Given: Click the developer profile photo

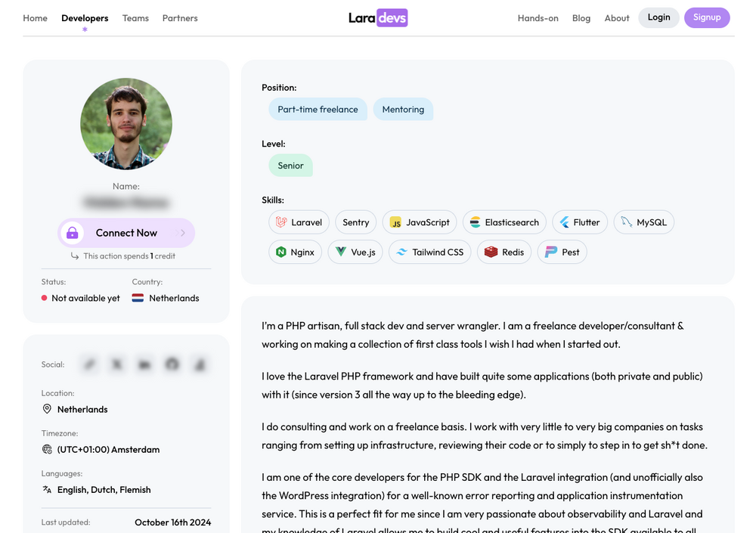Looking at the screenshot, I should click(x=126, y=124).
